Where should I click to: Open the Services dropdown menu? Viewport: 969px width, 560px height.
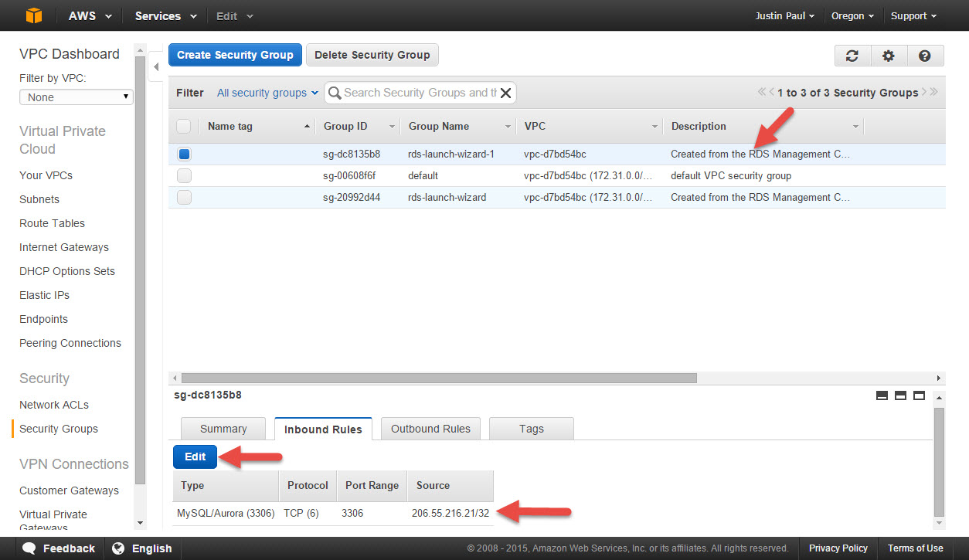pyautogui.click(x=165, y=15)
